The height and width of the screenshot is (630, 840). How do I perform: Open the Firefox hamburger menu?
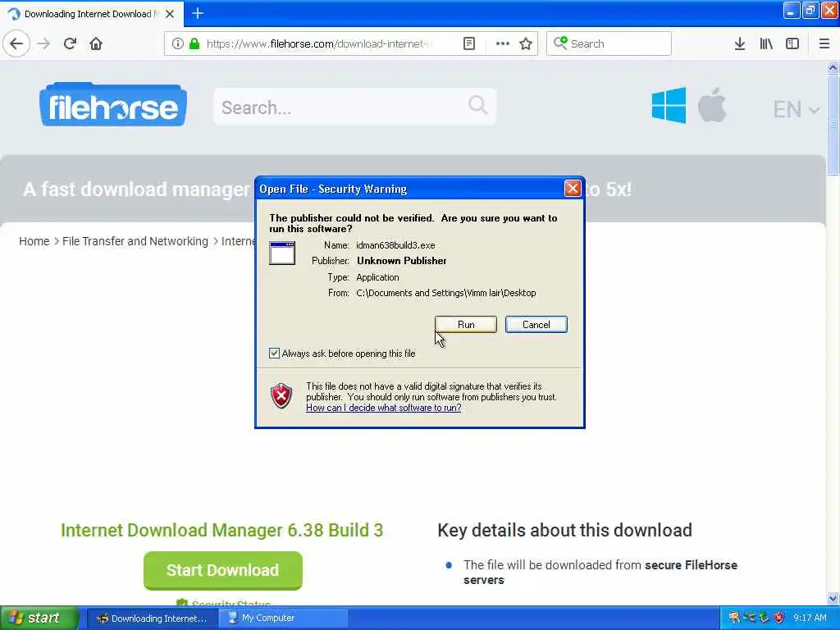coord(824,43)
